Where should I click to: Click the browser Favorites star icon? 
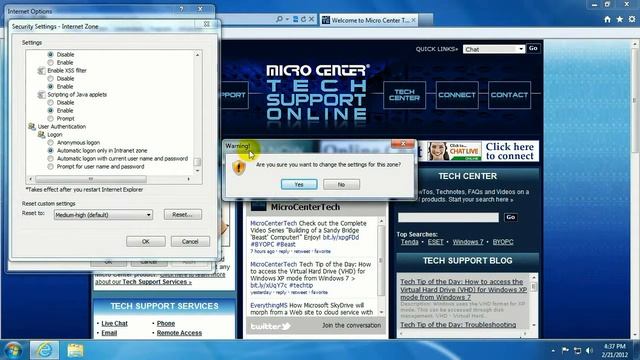point(620,19)
